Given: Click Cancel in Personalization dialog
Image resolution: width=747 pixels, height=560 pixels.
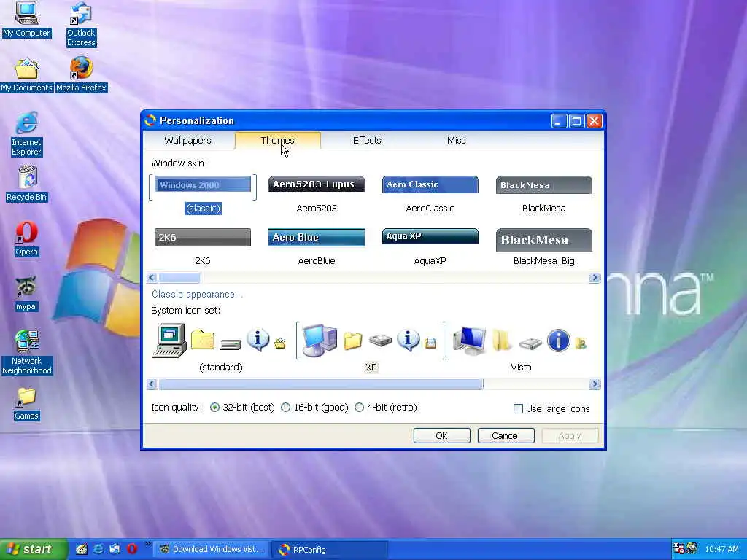Looking at the screenshot, I should pos(506,436).
